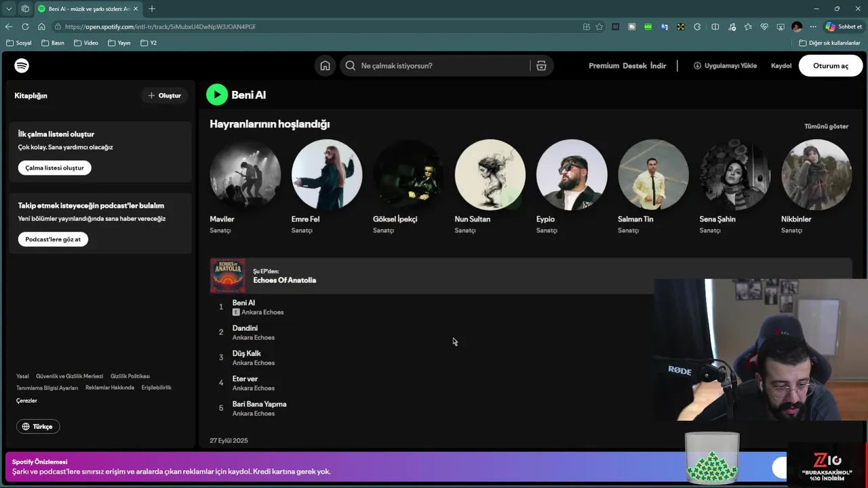The width and height of the screenshot is (868, 488).
Task: Open browser settings and more menu
Action: (813, 26)
